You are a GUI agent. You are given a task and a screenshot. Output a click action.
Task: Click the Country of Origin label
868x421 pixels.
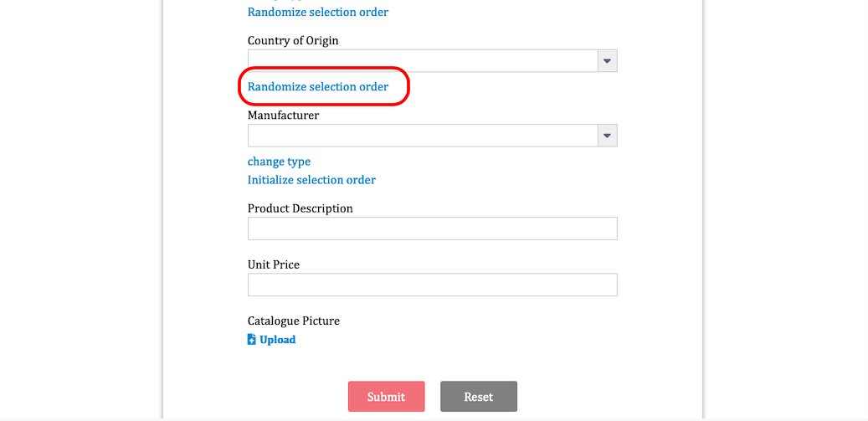pyautogui.click(x=293, y=40)
